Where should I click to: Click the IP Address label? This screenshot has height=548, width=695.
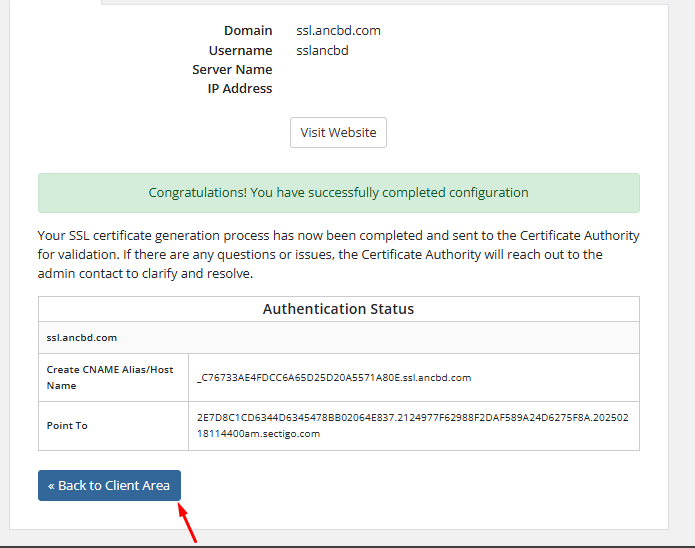point(239,88)
